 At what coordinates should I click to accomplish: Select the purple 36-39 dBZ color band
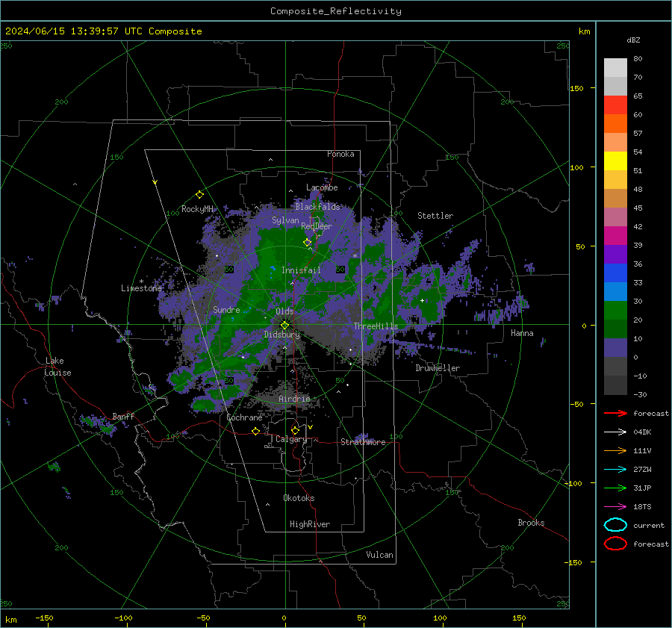coord(615,255)
